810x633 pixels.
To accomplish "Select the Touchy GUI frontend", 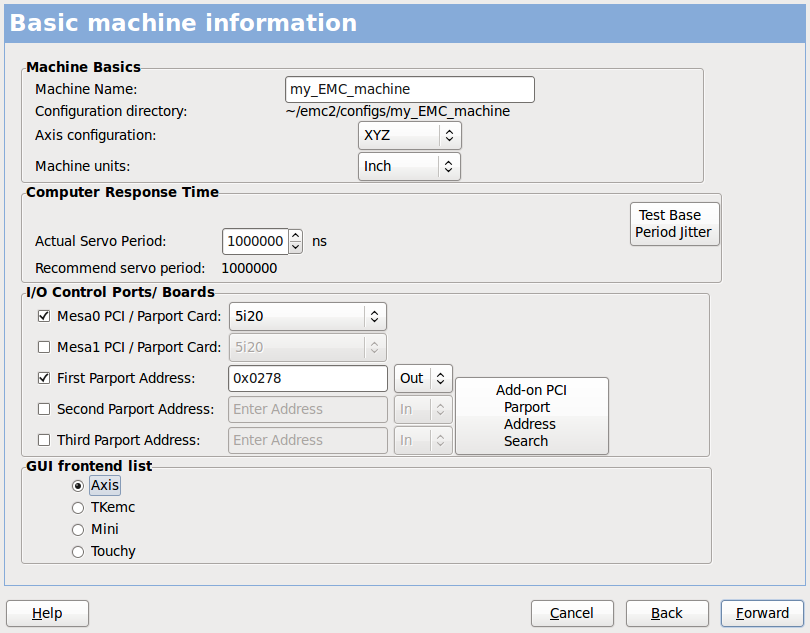I will click(77, 551).
